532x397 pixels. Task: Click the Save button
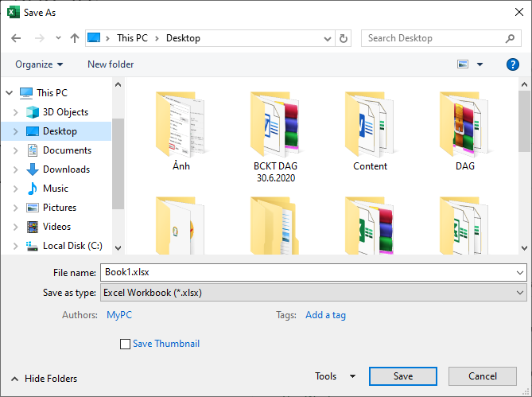403,376
